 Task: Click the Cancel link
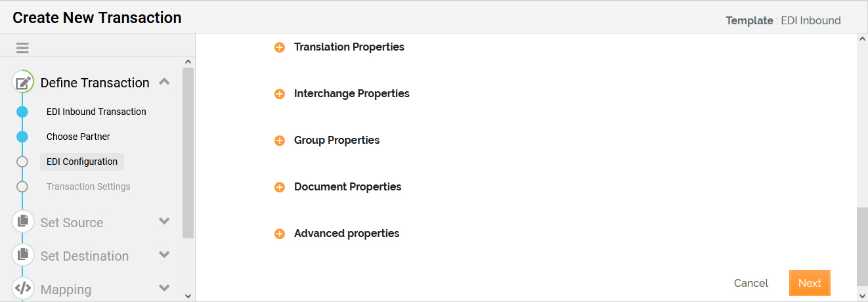pyautogui.click(x=750, y=283)
